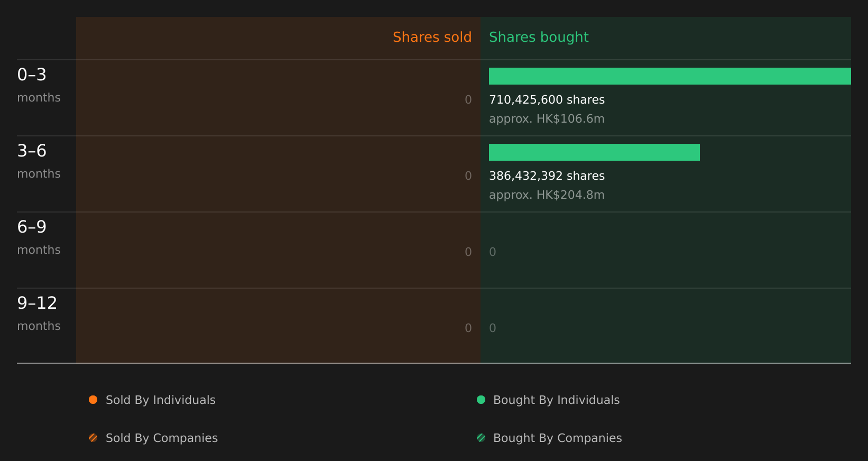Click the 9–12 months shares bought zero
Screen dimensions: 868x461
coord(493,328)
